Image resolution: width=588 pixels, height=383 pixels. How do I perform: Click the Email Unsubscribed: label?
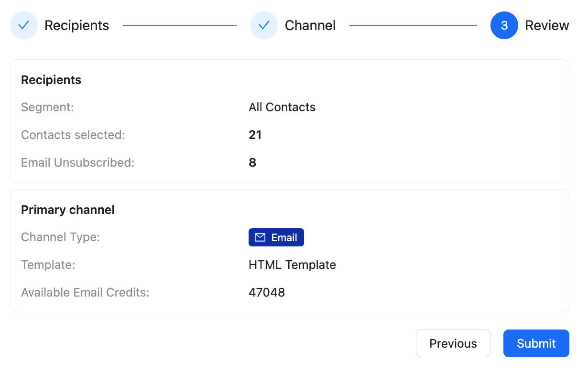78,162
